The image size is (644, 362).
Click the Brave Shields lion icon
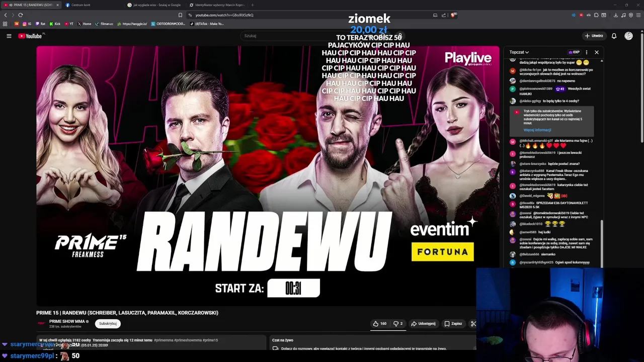click(453, 15)
